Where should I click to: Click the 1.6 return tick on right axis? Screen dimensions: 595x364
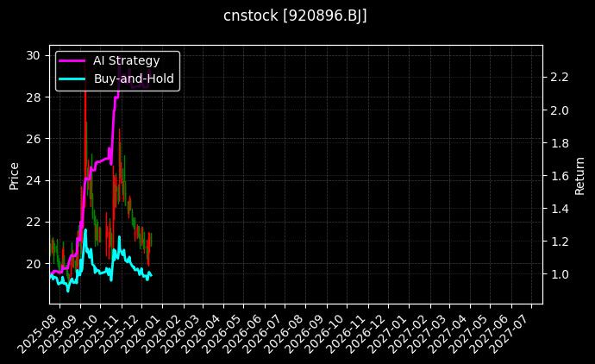[559, 176]
